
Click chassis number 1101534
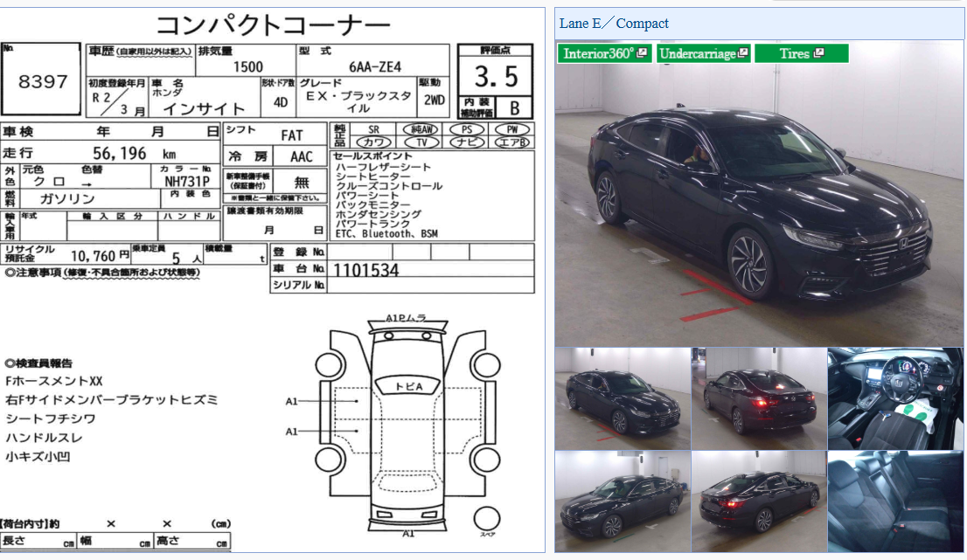[366, 270]
